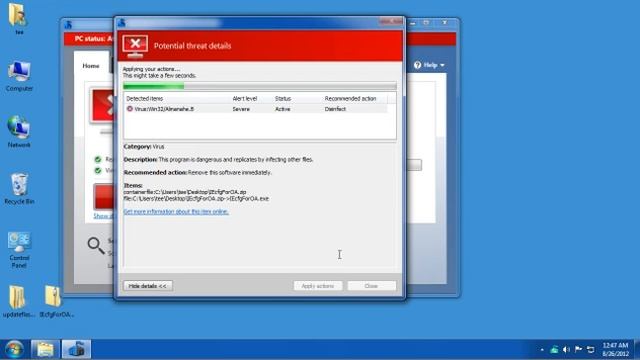Click the Security Essentials taskbar button
The image size is (640, 360).
pyautogui.click(x=76, y=350)
